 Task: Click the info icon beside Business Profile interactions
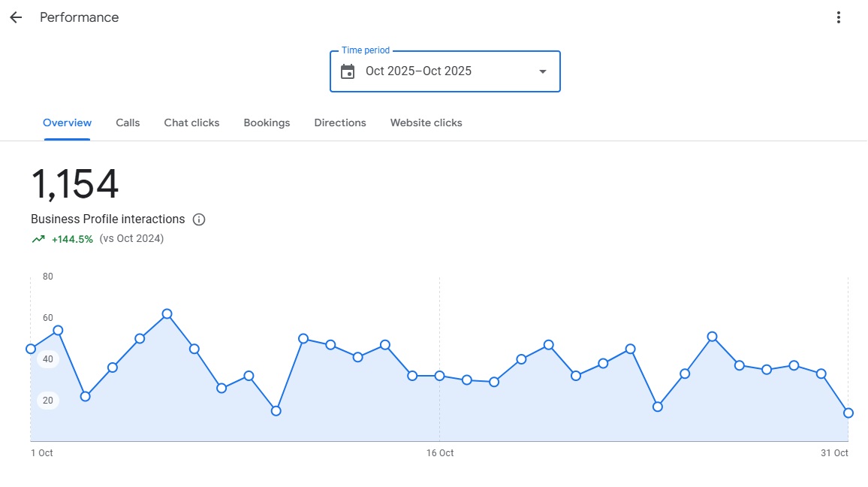click(x=198, y=219)
